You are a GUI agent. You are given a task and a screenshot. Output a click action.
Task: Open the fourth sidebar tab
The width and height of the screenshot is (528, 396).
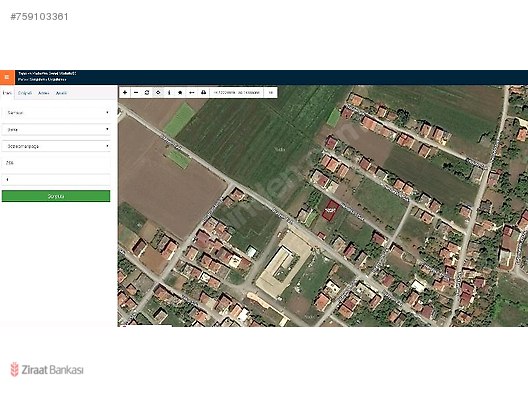61,93
